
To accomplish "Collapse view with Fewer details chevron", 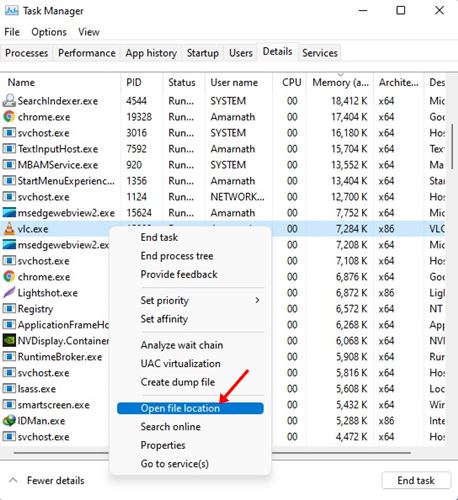I will coord(13,480).
